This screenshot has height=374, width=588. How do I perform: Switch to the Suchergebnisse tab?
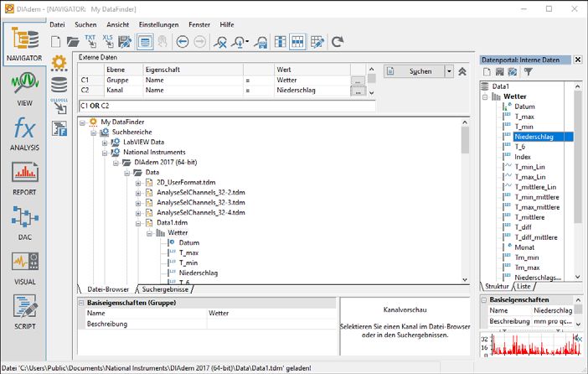pyautogui.click(x=165, y=289)
